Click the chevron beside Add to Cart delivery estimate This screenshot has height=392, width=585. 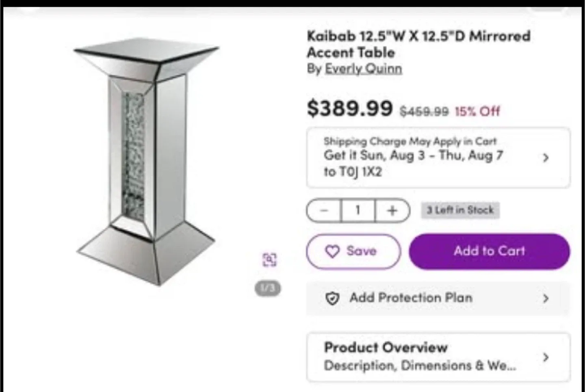(x=545, y=158)
